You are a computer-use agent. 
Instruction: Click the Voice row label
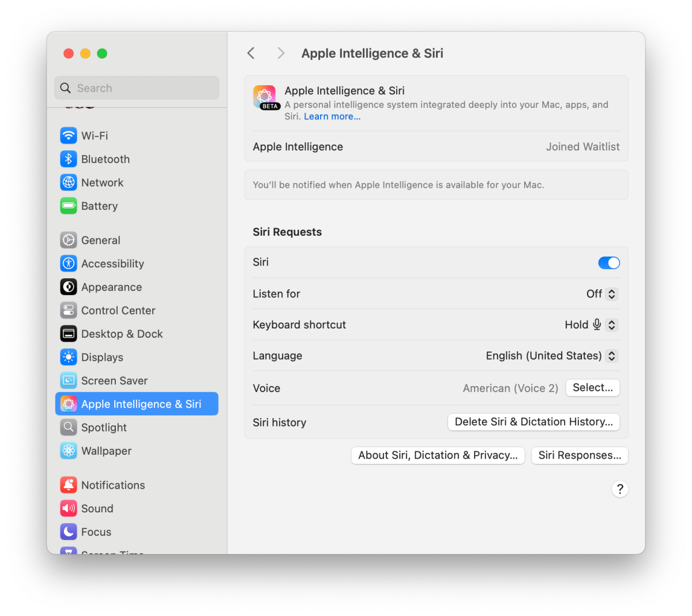266,388
